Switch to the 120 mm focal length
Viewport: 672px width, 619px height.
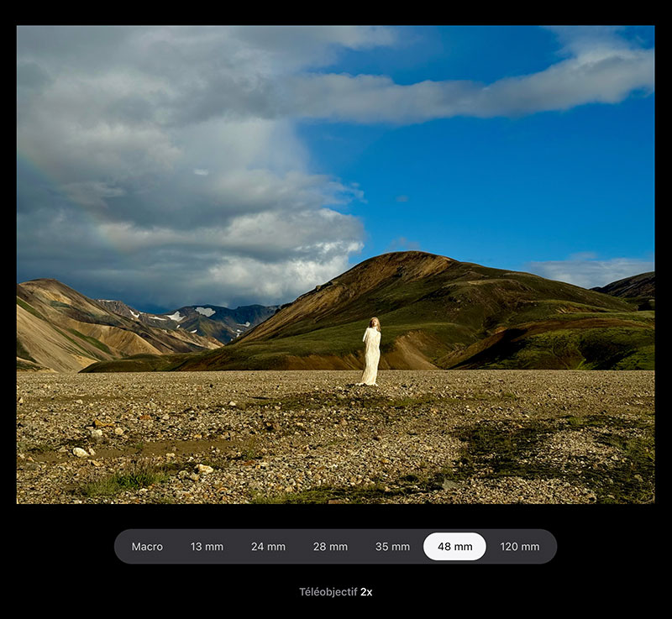coord(520,547)
